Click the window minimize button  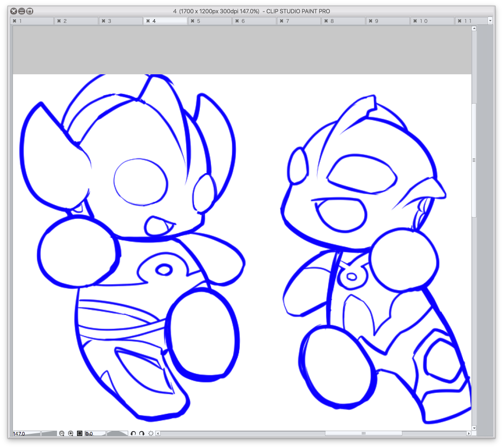click(x=21, y=11)
